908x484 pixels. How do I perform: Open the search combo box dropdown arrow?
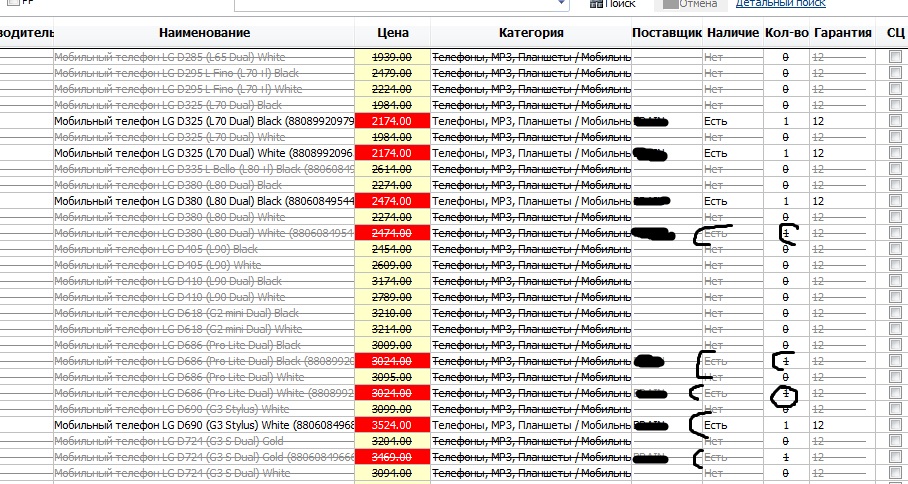click(x=561, y=3)
